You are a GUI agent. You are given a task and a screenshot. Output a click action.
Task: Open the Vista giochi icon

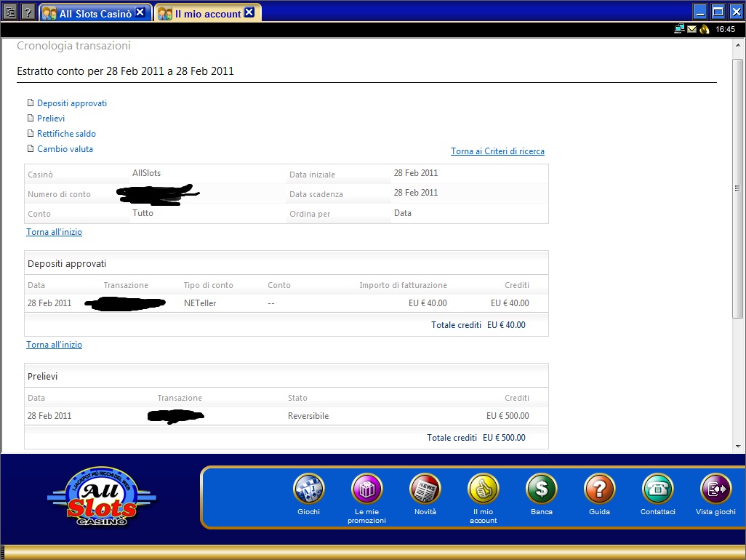tap(716, 489)
